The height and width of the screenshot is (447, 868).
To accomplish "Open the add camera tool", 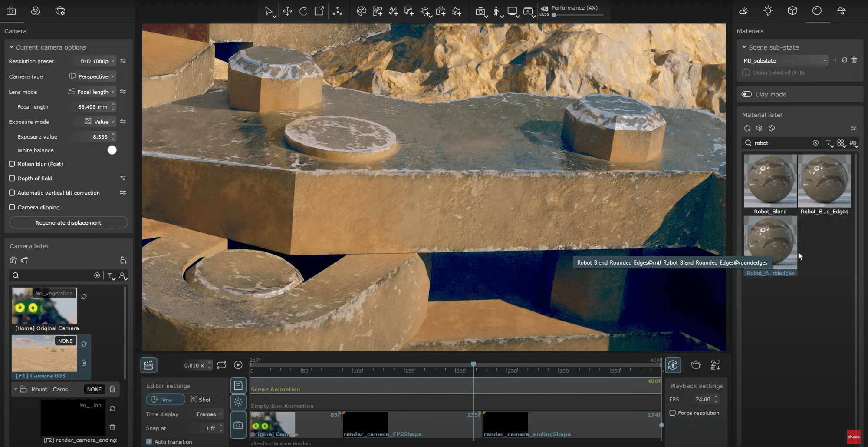I will [441, 12].
